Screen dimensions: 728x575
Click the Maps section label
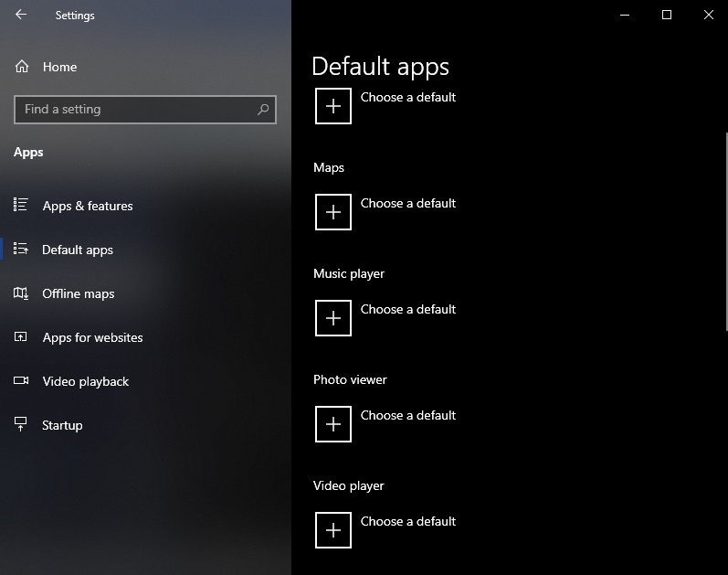tap(329, 167)
